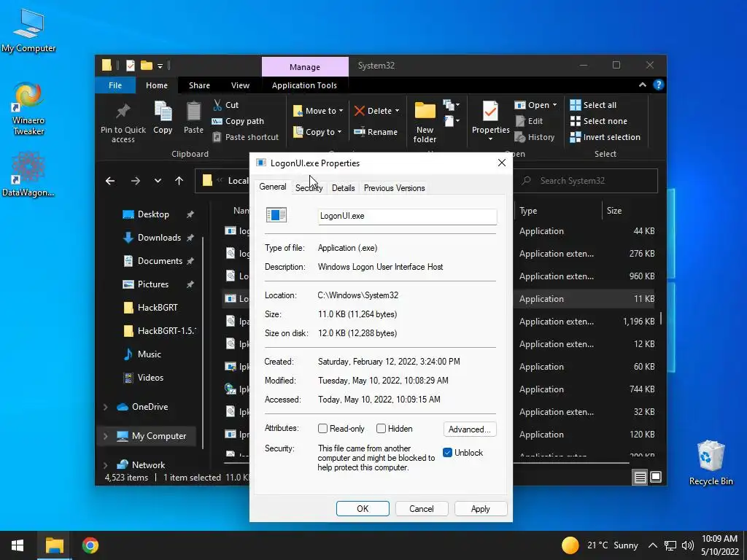Open Explorer Help question mark icon
The height and width of the screenshot is (560, 747).
point(659,85)
